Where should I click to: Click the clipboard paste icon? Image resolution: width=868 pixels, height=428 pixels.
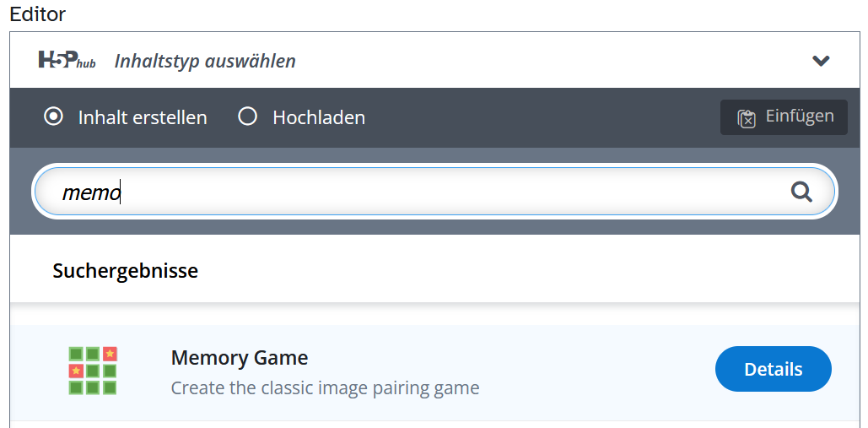747,118
